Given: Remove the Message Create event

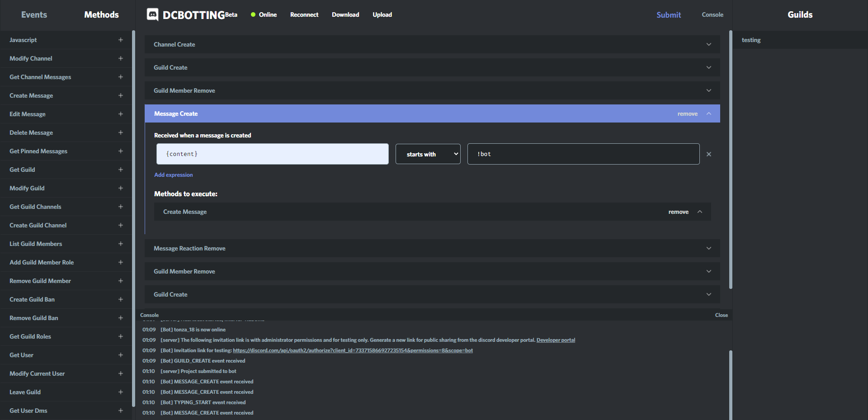Looking at the screenshot, I should [x=687, y=114].
